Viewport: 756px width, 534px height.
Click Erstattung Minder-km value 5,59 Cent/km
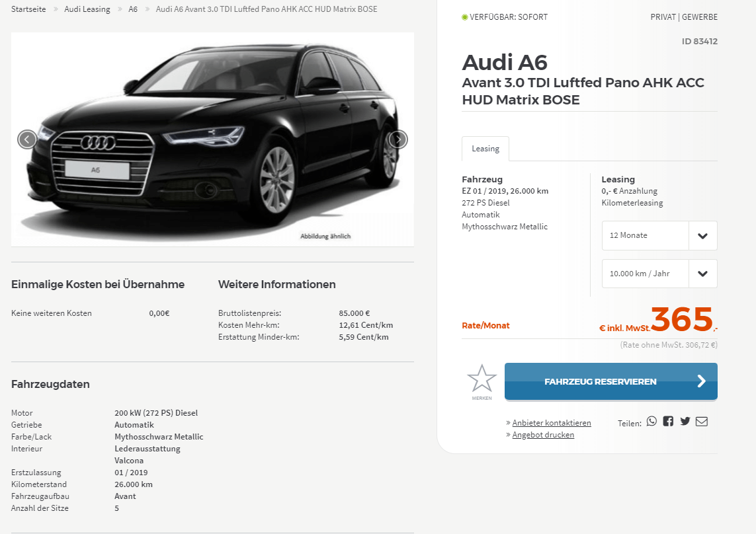point(364,337)
